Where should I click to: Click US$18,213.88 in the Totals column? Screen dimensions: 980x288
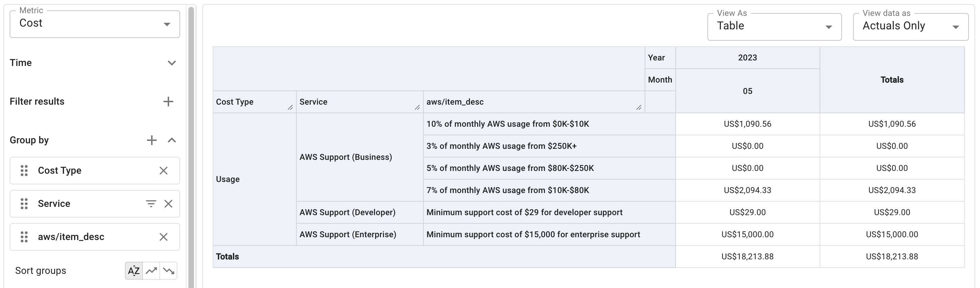(892, 256)
